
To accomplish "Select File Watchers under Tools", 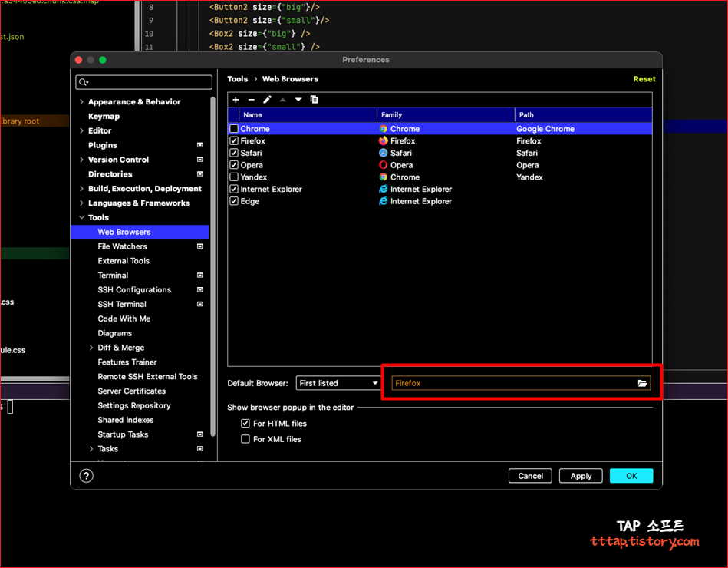I will click(122, 246).
